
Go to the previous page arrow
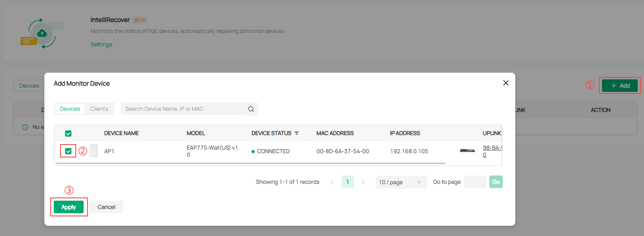point(332,182)
